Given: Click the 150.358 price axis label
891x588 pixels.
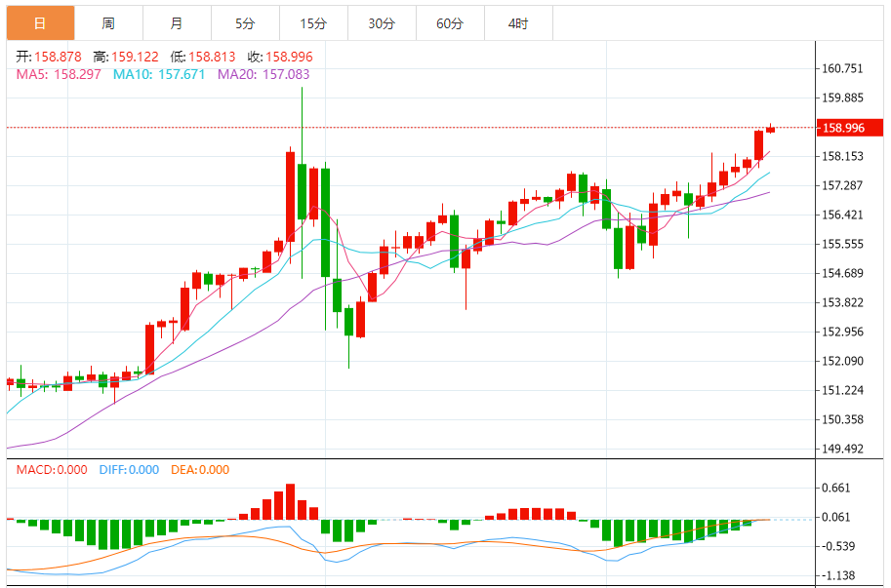Looking at the screenshot, I should click(x=842, y=420).
